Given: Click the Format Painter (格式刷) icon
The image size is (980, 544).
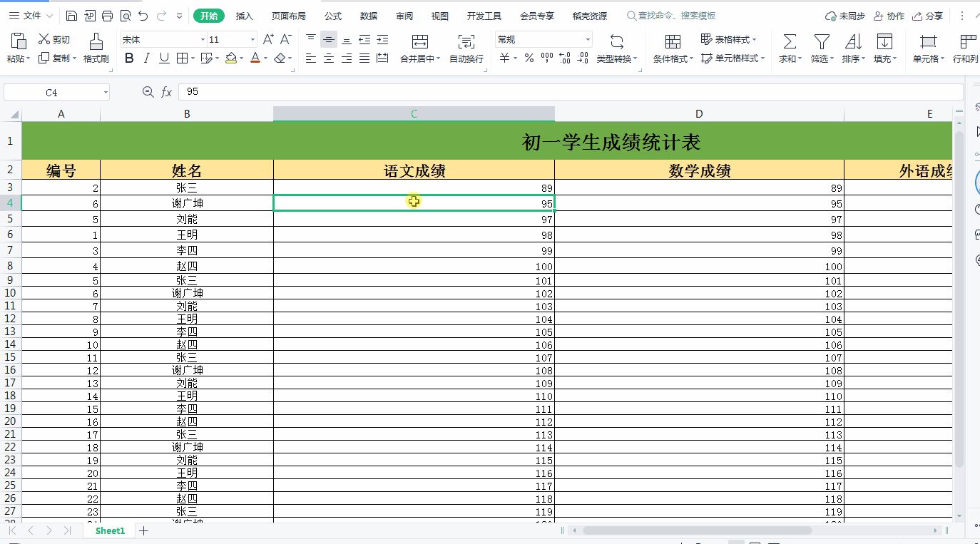Looking at the screenshot, I should pos(96,43).
